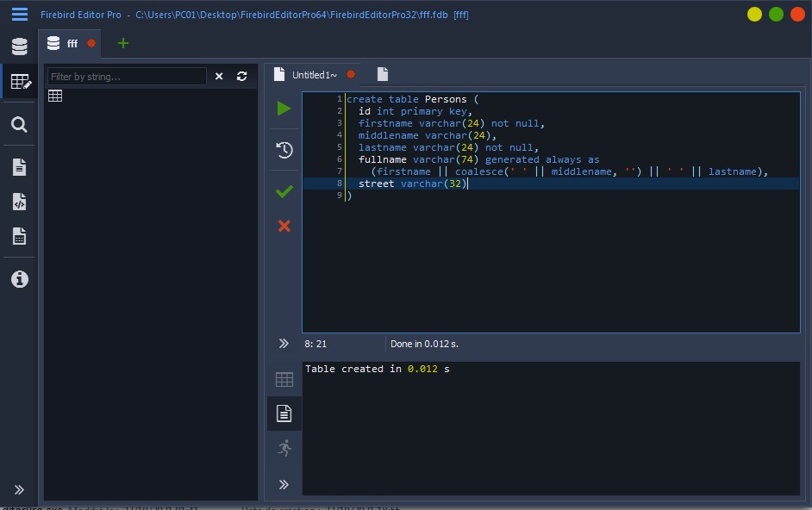812x510 pixels.
Task: Open the execution plan runner icon
Action: coord(284,448)
